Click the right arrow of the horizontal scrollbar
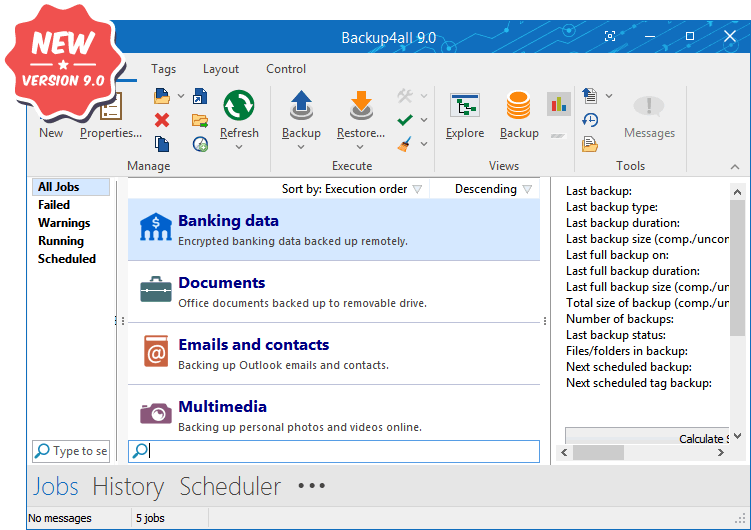Screen dimensions: 751x530 [x=720, y=452]
